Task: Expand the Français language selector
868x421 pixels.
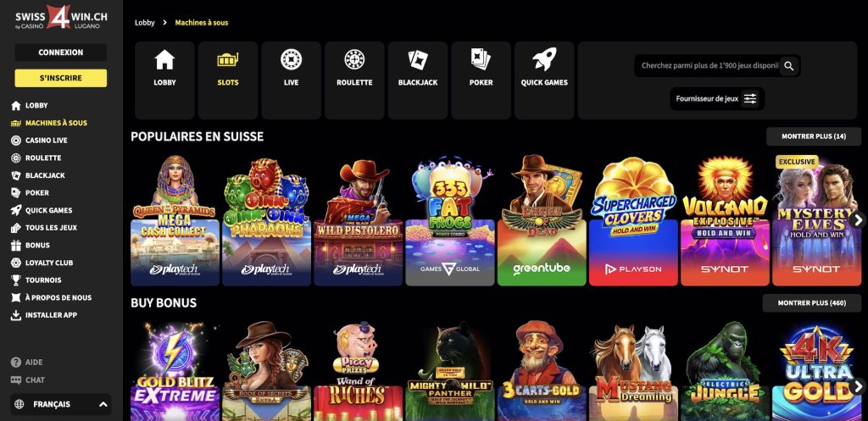Action: [60, 404]
